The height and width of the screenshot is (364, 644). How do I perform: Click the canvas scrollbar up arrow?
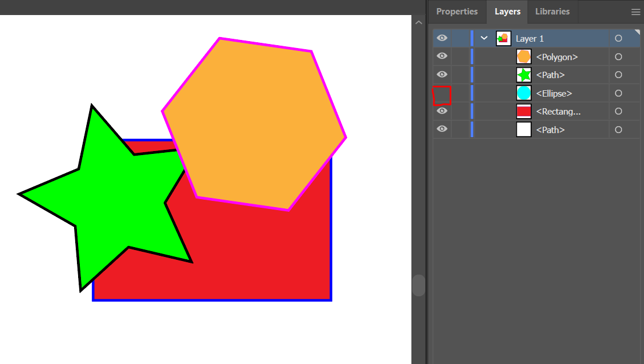tap(418, 22)
